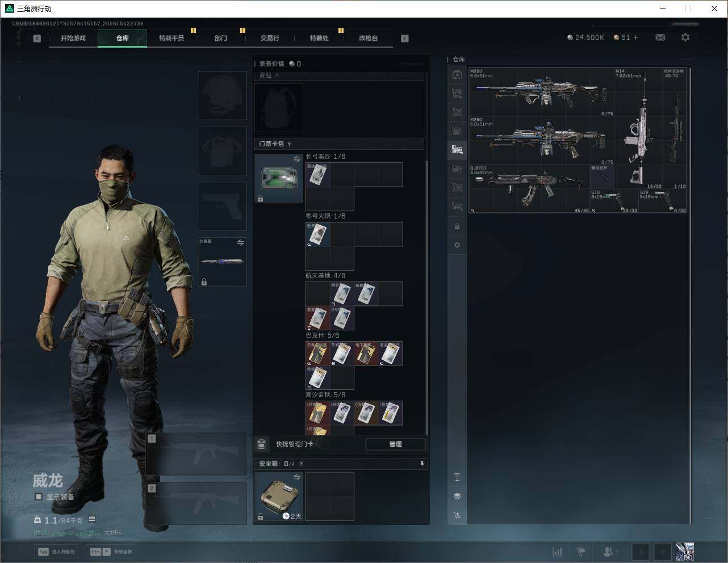Click the player avatar in bottom right
This screenshot has height=563, width=728.
pyautogui.click(x=685, y=552)
